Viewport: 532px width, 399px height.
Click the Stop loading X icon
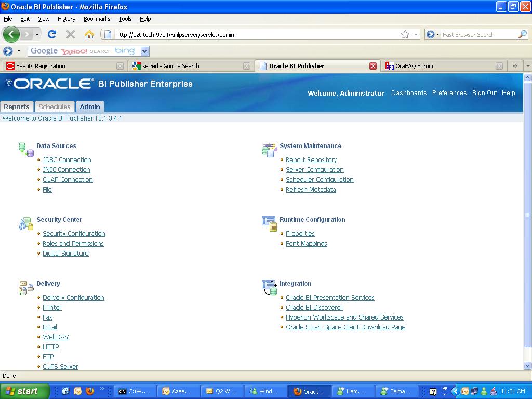71,34
